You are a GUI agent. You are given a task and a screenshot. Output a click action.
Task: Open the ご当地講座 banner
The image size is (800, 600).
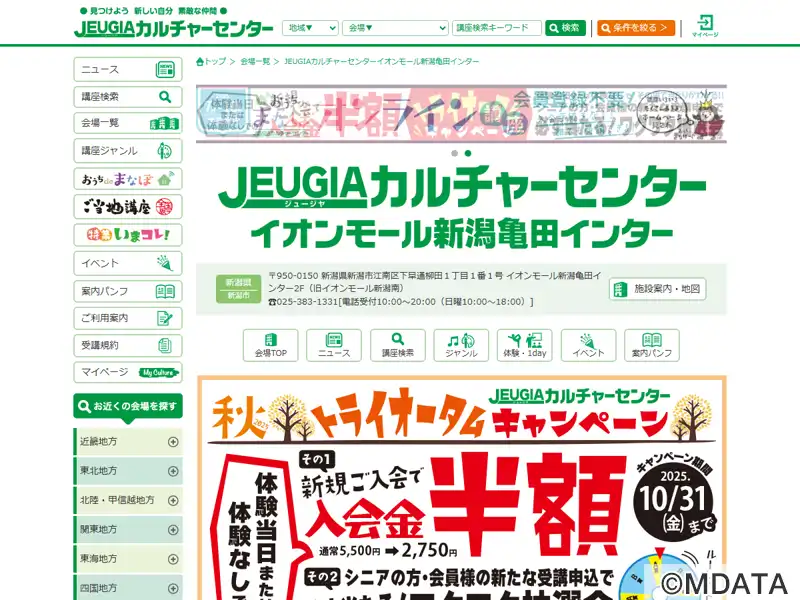[128, 207]
